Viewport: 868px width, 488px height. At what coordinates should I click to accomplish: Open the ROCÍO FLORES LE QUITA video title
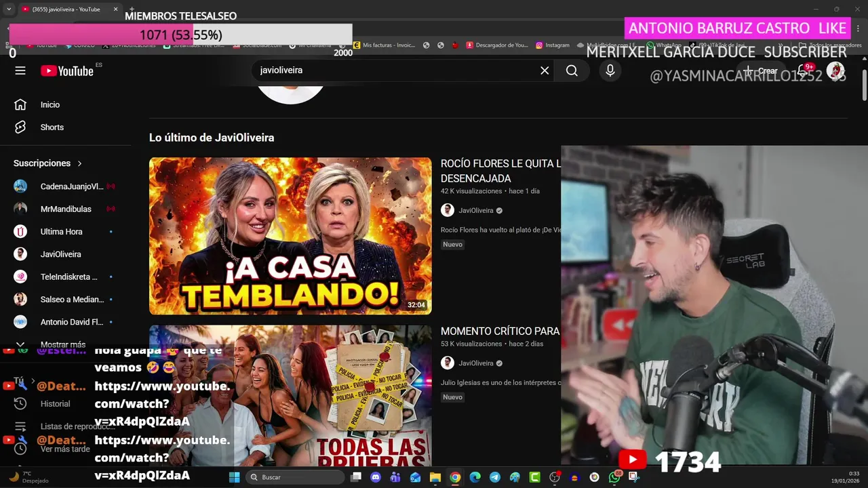pos(500,171)
